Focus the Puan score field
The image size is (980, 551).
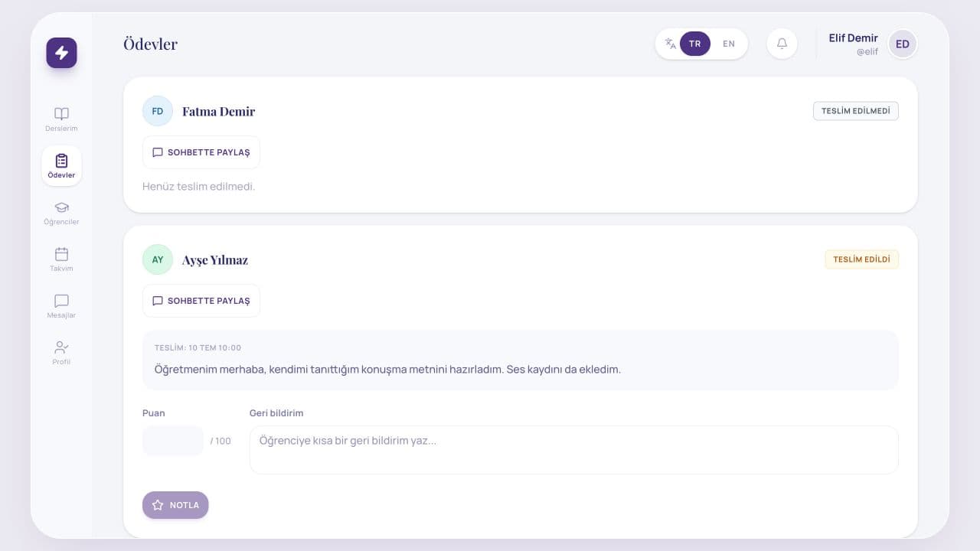173,441
